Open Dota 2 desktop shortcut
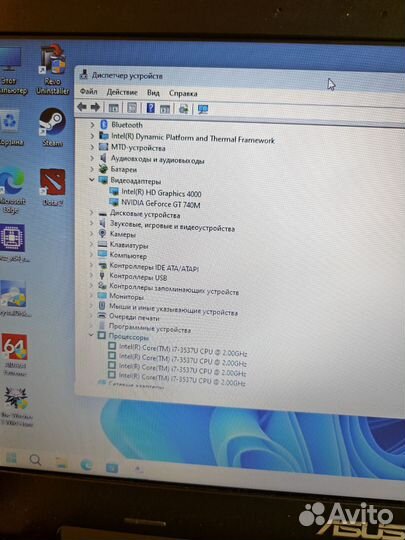 point(52,187)
